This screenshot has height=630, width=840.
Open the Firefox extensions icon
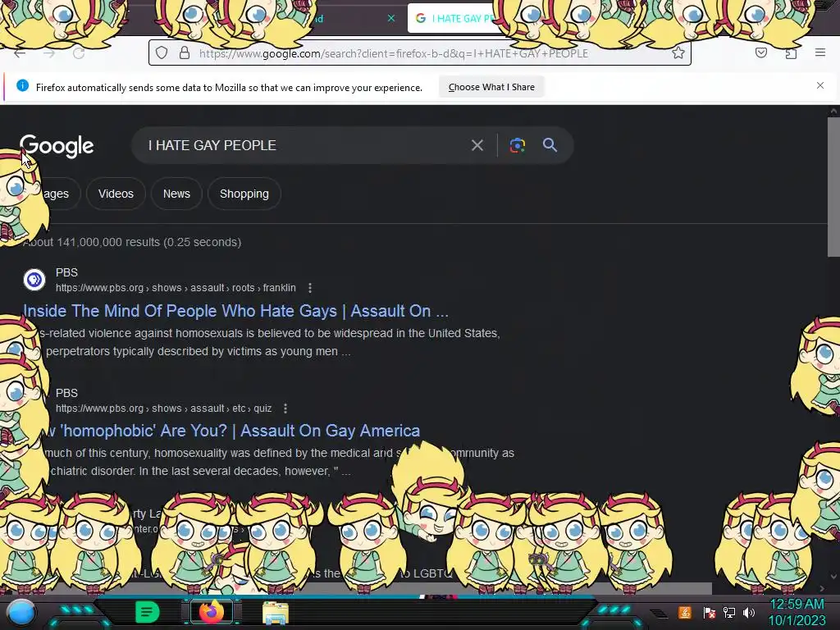pos(791,52)
